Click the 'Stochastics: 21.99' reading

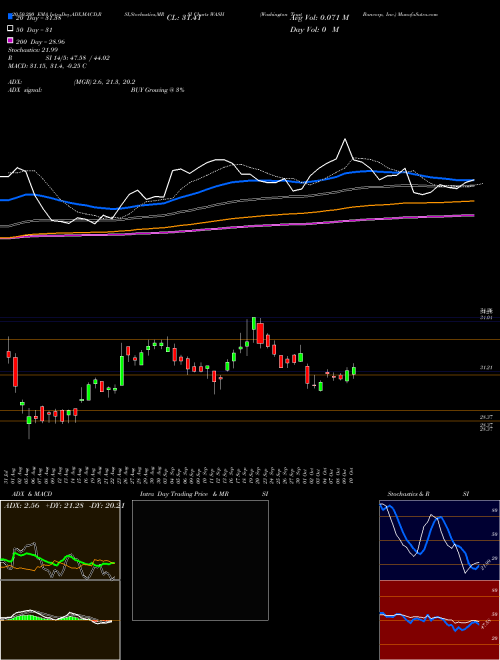pyautogui.click(x=33, y=50)
